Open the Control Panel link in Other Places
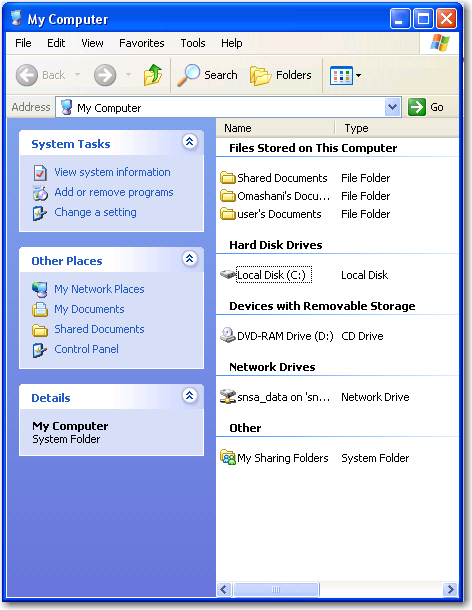Viewport: 472px width, 610px height. point(86,349)
